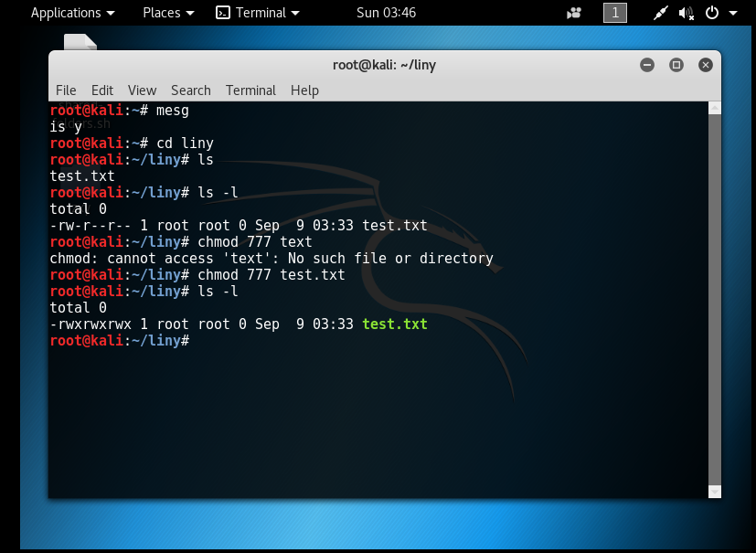Open the Help menu in terminal
Screen dimensions: 756x553
coord(304,90)
